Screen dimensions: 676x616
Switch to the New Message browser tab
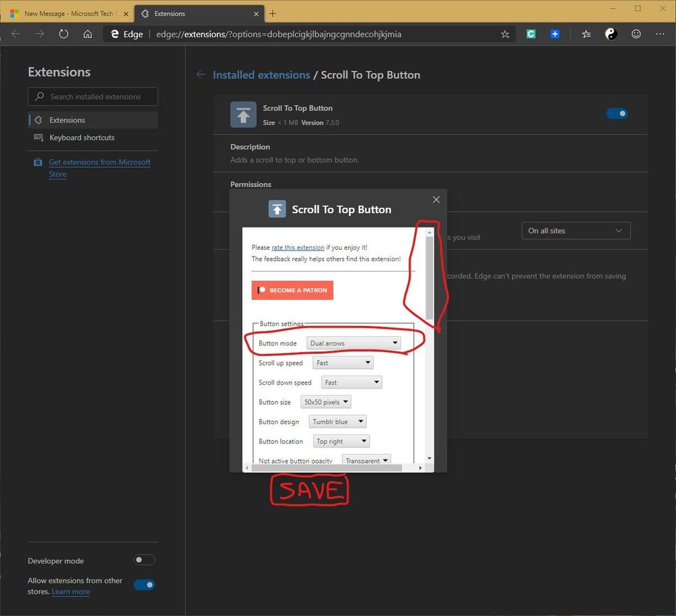point(69,14)
